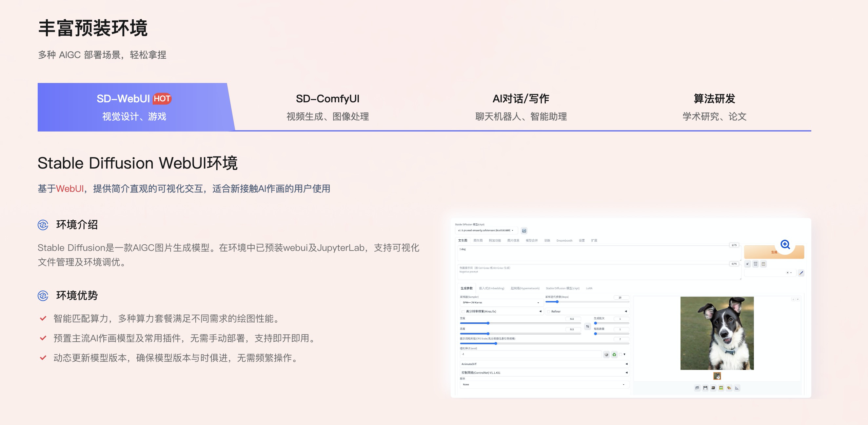The width and height of the screenshot is (868, 425).
Task: Click the arrow icon to read last parameters
Action: click(x=747, y=264)
